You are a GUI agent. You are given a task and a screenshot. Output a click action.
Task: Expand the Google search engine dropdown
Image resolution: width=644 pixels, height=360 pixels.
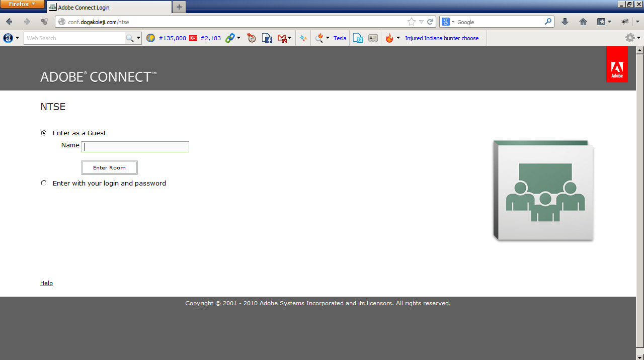[447, 22]
